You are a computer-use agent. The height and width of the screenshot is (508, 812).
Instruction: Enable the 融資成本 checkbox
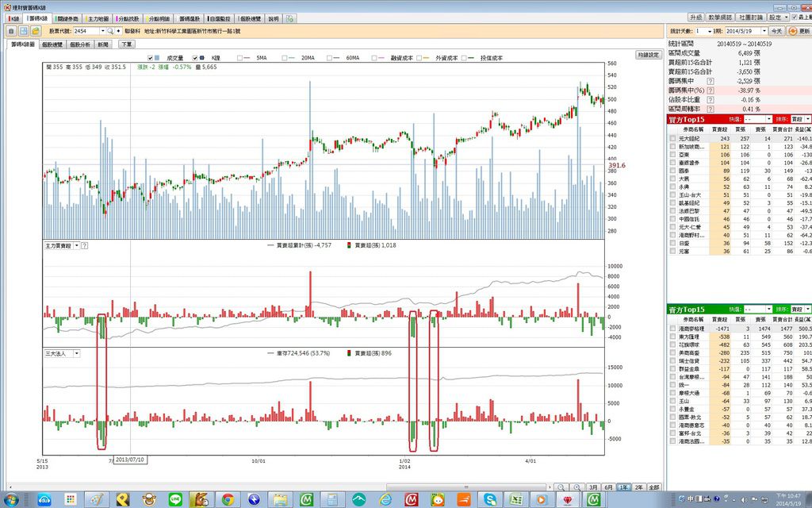374,58
